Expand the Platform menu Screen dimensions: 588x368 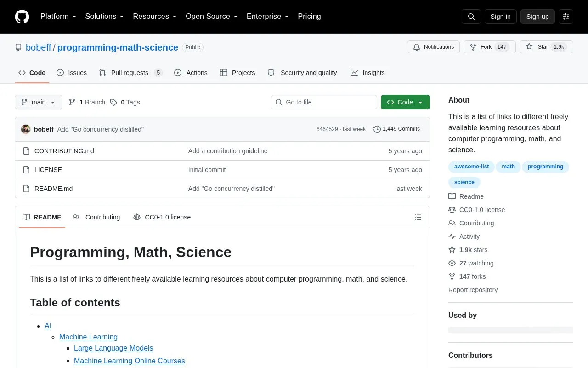tap(58, 17)
